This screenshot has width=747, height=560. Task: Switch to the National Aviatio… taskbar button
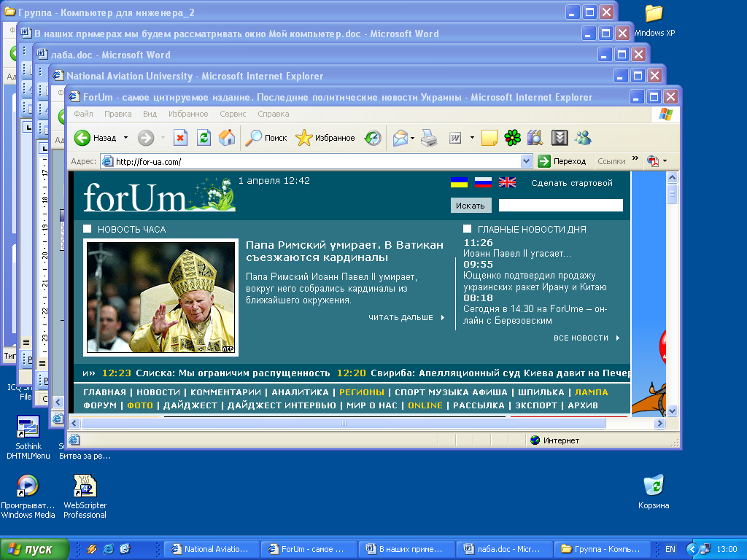pos(213,549)
